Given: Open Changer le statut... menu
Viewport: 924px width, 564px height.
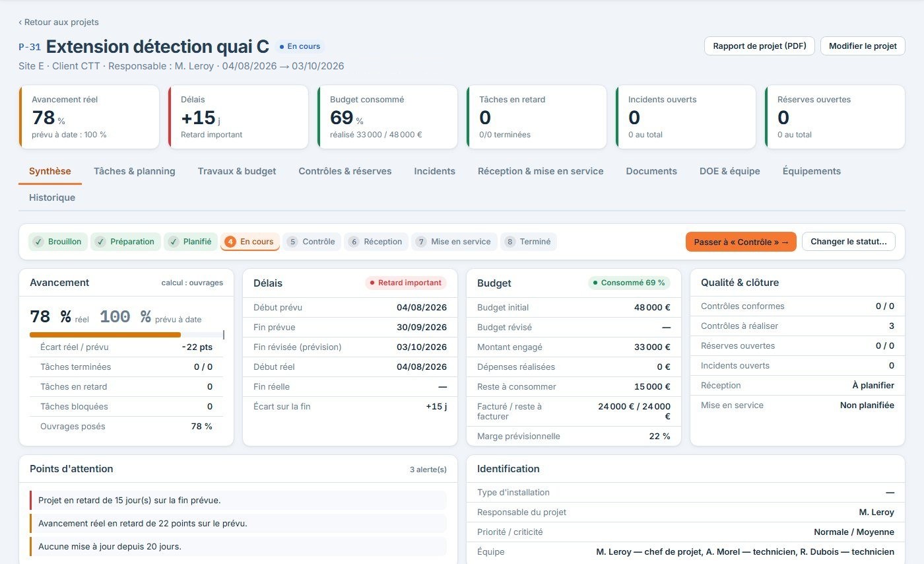Looking at the screenshot, I should point(849,242).
